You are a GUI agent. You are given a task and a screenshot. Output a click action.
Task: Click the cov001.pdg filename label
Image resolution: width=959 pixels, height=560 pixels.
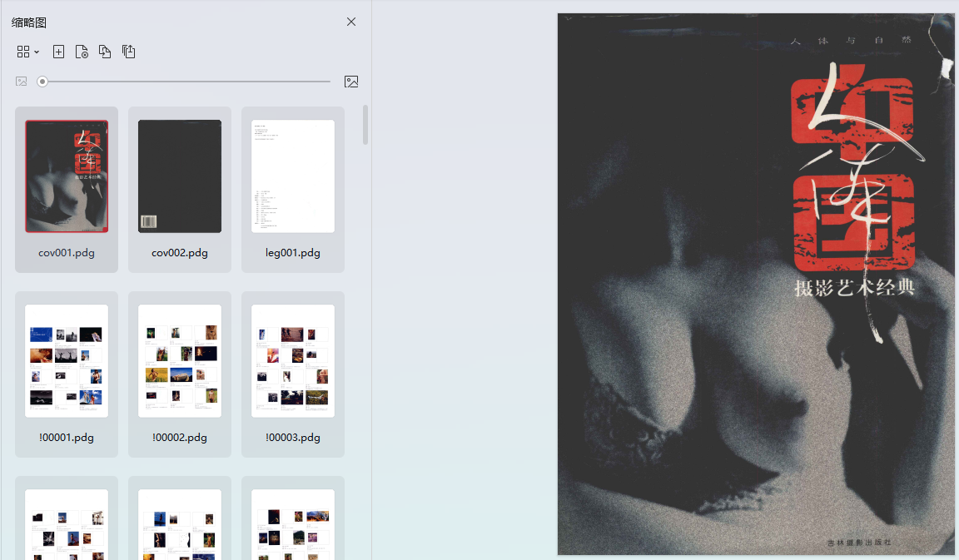tap(67, 253)
